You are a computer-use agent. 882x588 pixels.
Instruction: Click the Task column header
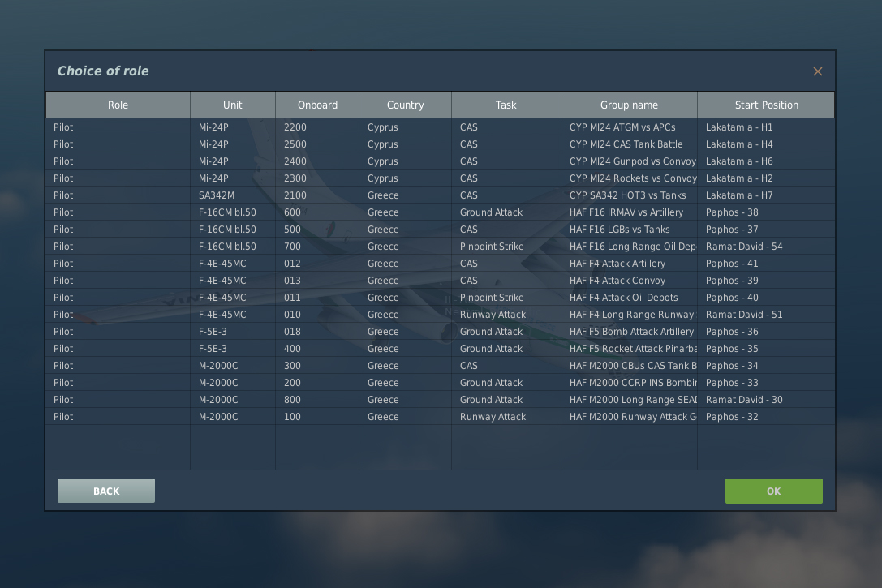506,105
